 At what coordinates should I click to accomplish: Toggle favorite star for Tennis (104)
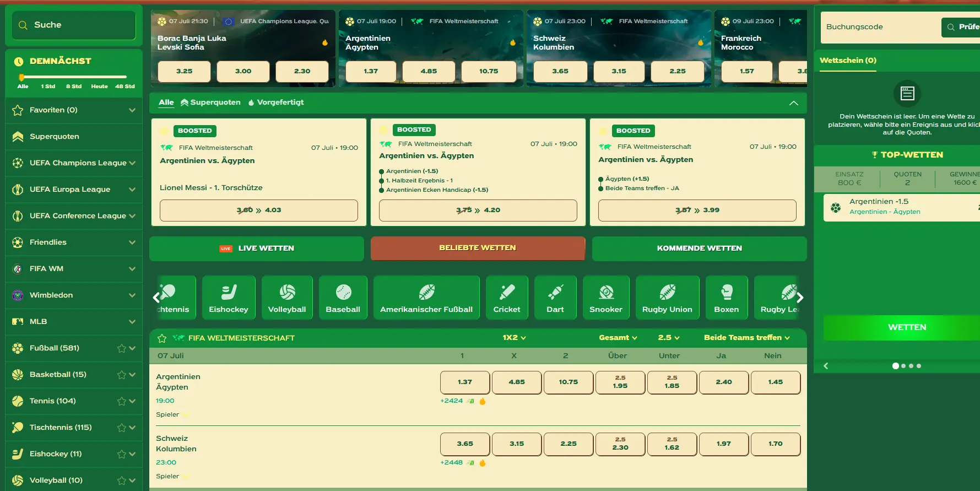click(x=122, y=401)
